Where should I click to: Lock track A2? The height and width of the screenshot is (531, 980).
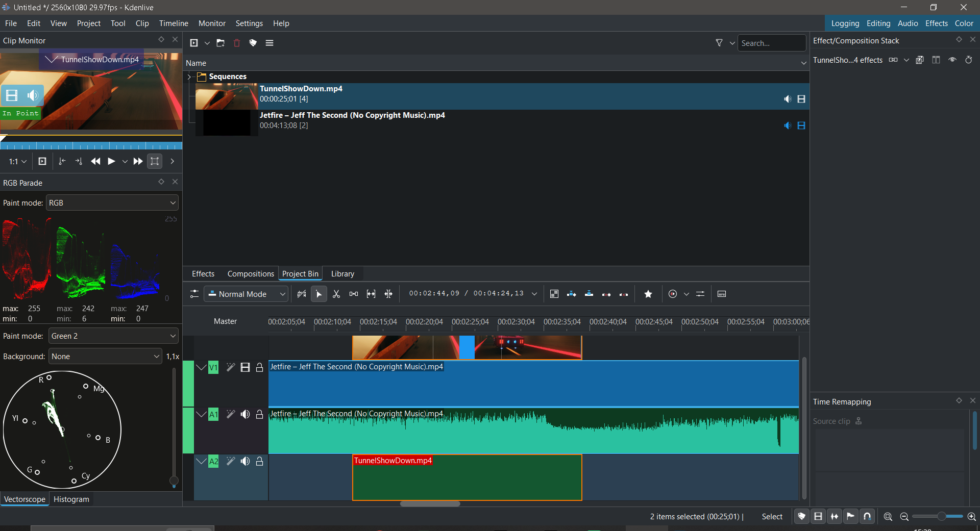tap(259, 461)
